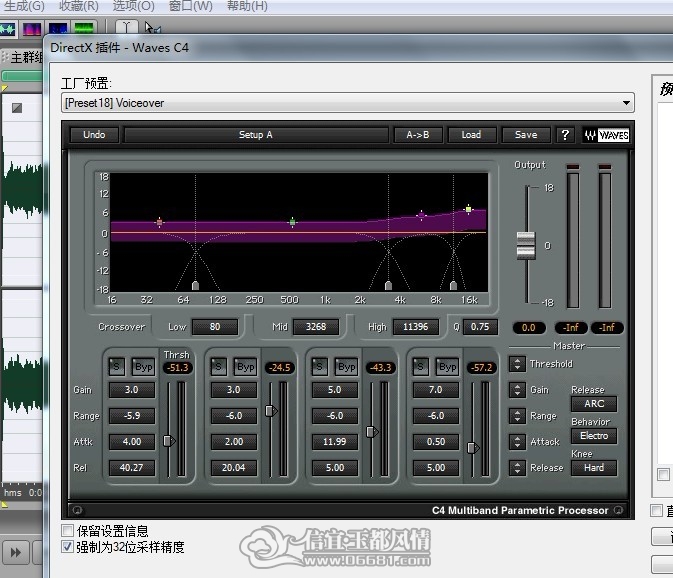Open the 帮助(H) menu

pos(247,6)
